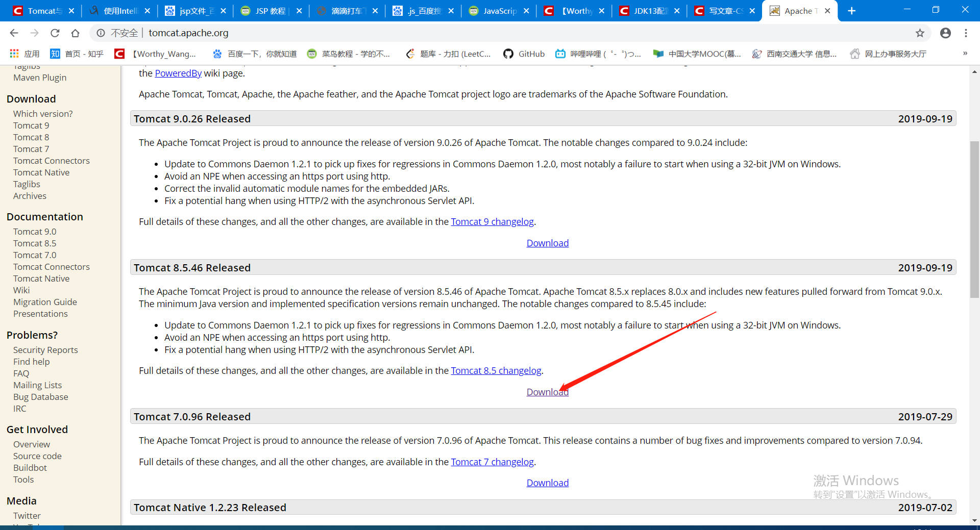Open the Zhihu homepage bookmark
This screenshot has height=530, width=980.
tap(77, 54)
